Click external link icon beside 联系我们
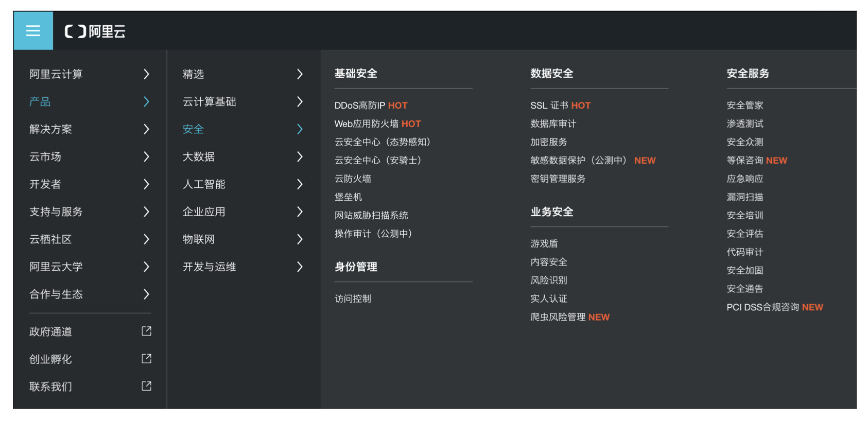The width and height of the screenshot is (868, 421). point(146,386)
